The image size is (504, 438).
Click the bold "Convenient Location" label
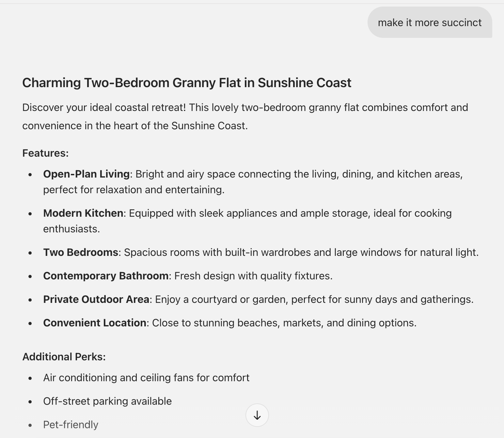95,323
